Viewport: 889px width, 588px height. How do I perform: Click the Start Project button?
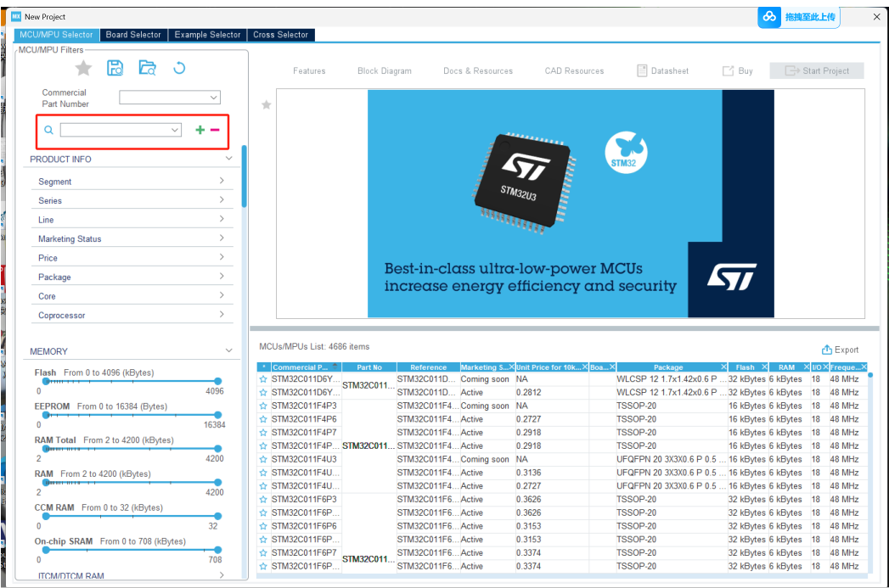[x=817, y=70]
